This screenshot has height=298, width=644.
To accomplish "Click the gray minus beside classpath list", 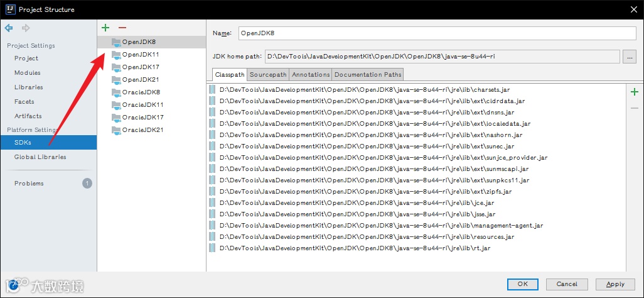I will pos(635,108).
